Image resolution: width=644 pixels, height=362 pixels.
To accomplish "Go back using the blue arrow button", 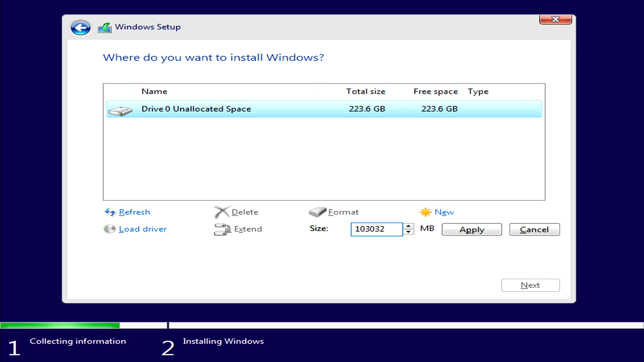I will [x=80, y=27].
